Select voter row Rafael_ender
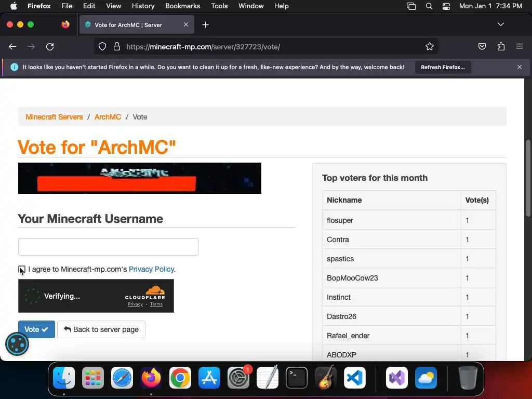This screenshot has height=399, width=532. (409, 336)
